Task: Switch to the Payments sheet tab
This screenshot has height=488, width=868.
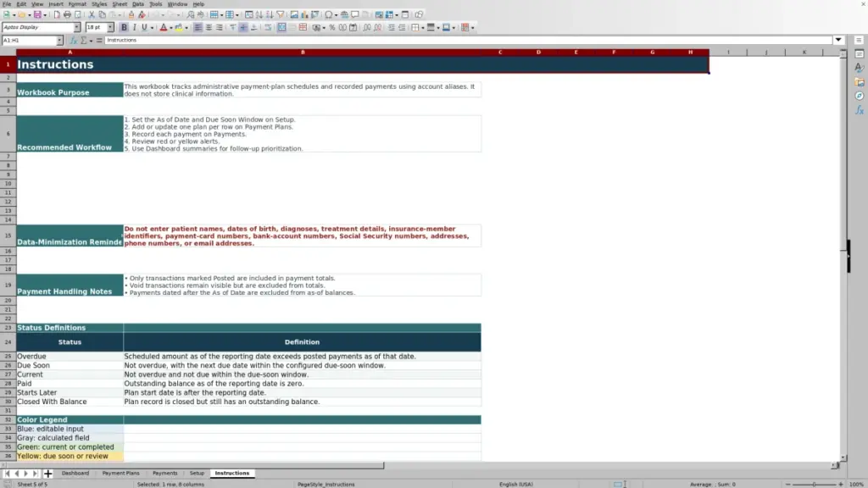Action: pyautogui.click(x=165, y=473)
